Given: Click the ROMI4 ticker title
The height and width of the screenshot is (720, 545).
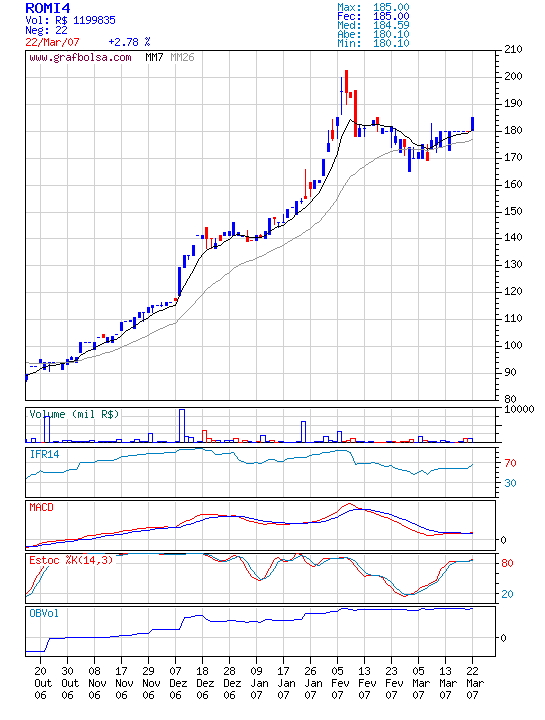Looking at the screenshot, I should tap(47, 8).
